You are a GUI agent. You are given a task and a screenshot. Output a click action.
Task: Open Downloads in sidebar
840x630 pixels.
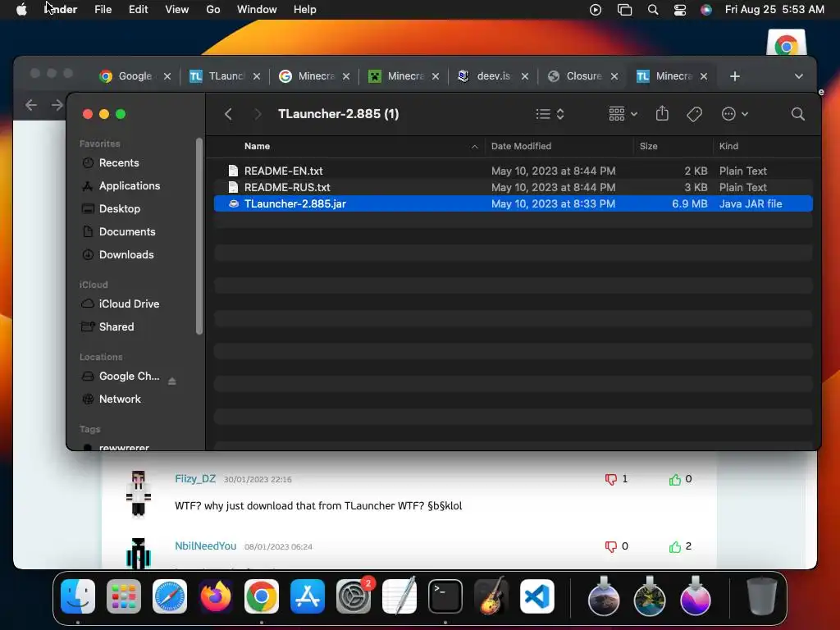pyautogui.click(x=126, y=255)
